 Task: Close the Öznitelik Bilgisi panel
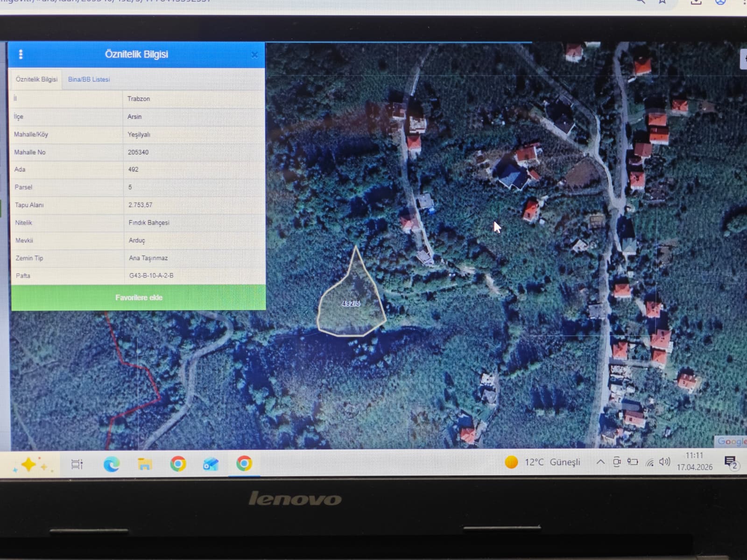point(254,55)
